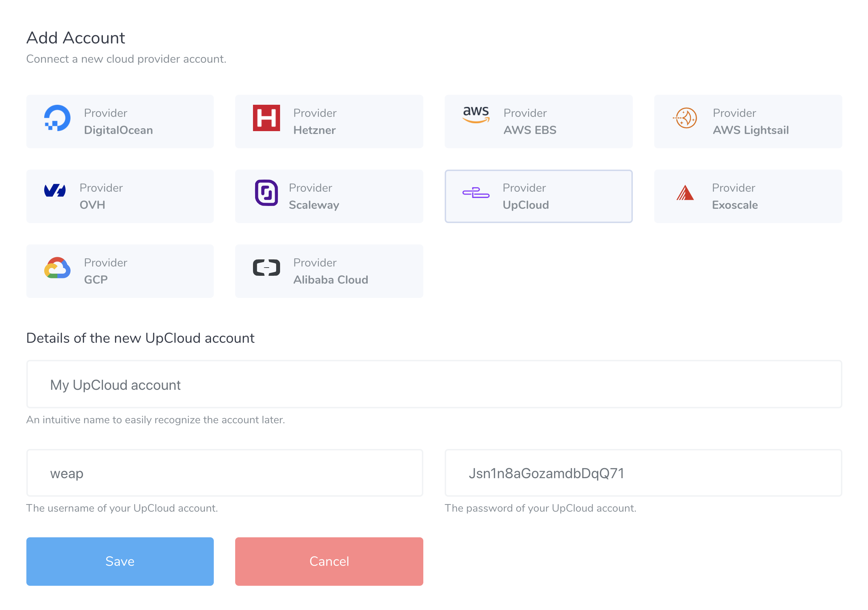The width and height of the screenshot is (868, 610).
Task: Click the 'An intuitive name' helper text
Action: [x=155, y=420]
